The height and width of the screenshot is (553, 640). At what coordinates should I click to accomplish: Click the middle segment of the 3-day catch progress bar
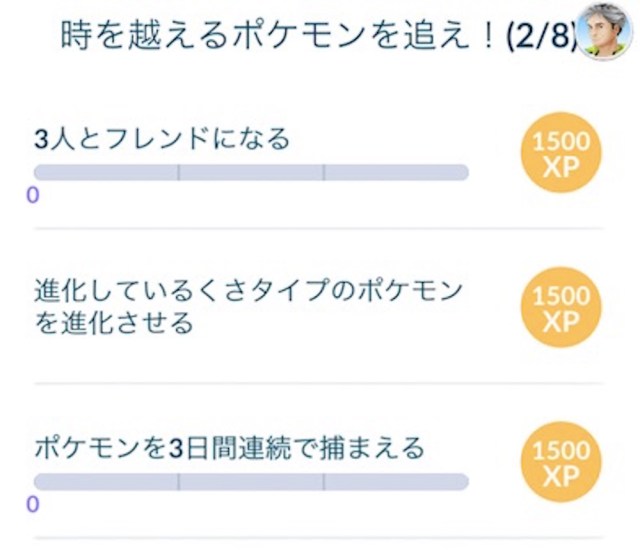(251, 481)
